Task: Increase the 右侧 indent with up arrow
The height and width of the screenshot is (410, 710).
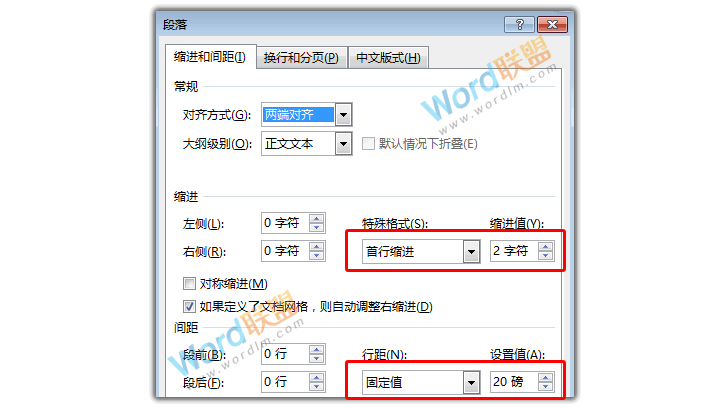Action: [317, 246]
